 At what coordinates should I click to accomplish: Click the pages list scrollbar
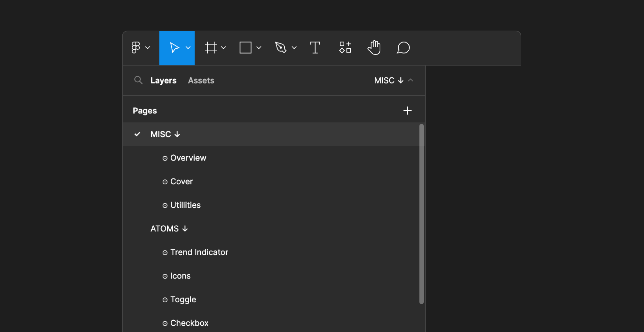(x=421, y=214)
